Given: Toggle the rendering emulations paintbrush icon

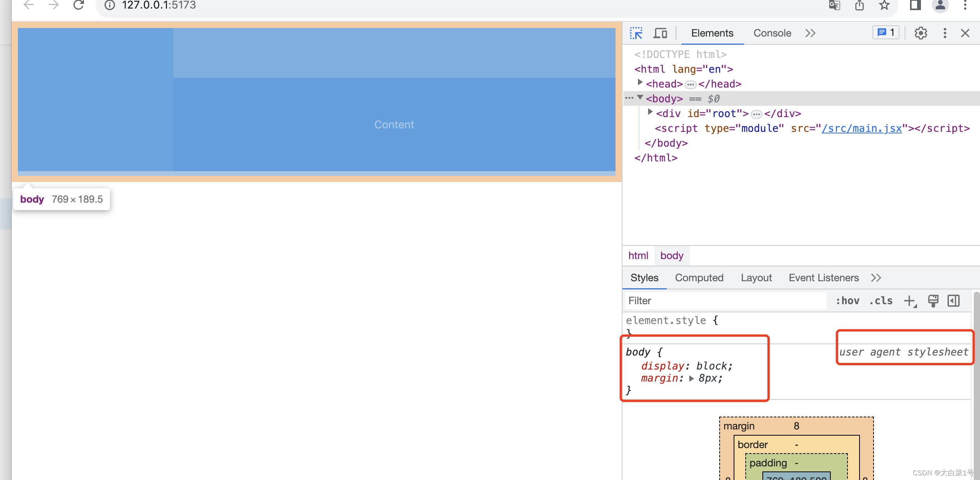Looking at the screenshot, I should coord(933,301).
